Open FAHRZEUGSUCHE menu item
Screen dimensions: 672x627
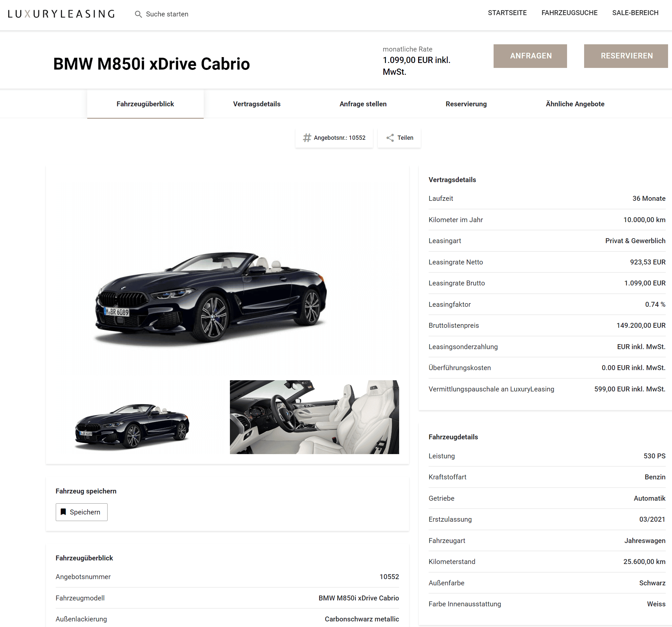click(x=569, y=13)
